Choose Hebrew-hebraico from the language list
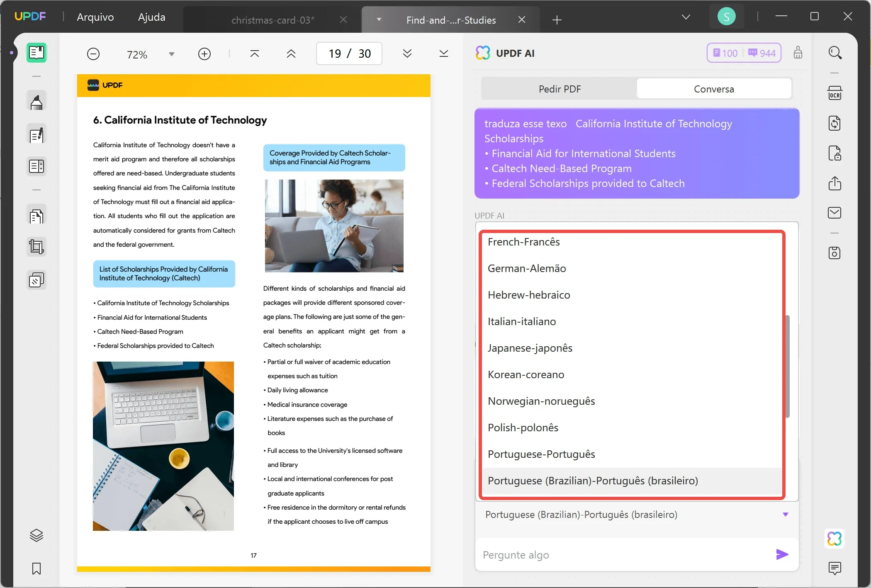 [x=632, y=295]
